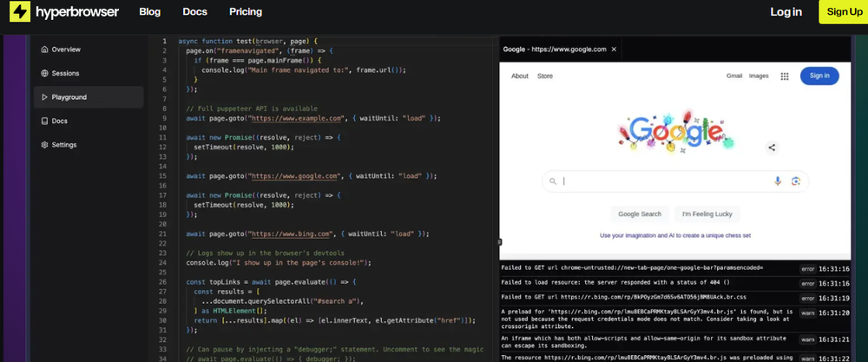Focus the Google search input field
Image resolution: width=868 pixels, height=362 pixels.
pos(675,181)
